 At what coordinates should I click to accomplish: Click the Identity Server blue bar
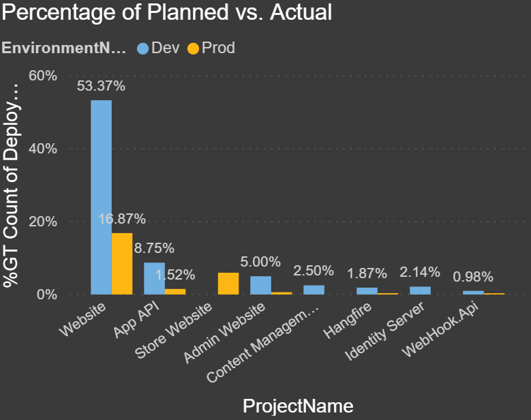pyautogui.click(x=420, y=290)
